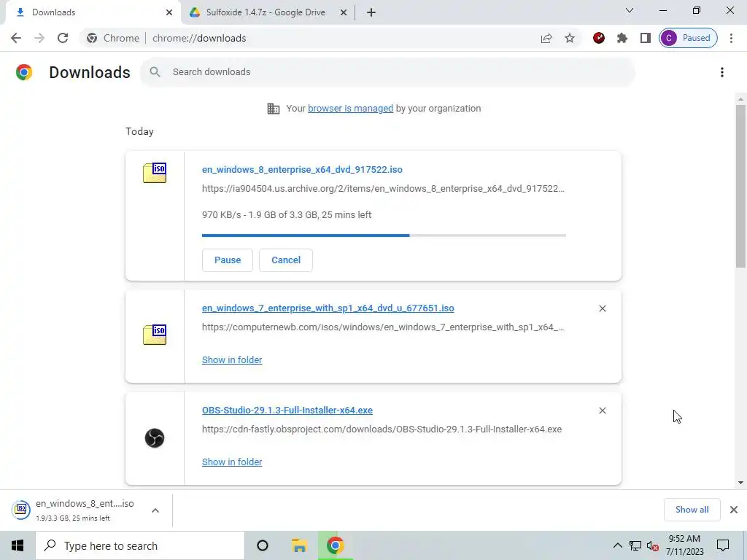Toggle the browser side panel
The image size is (747, 560).
click(x=646, y=38)
